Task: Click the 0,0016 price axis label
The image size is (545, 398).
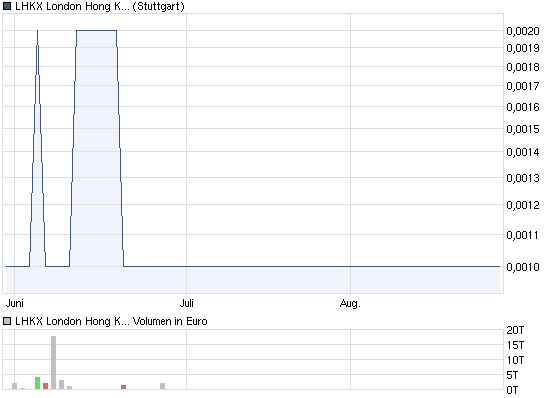Action: [523, 107]
